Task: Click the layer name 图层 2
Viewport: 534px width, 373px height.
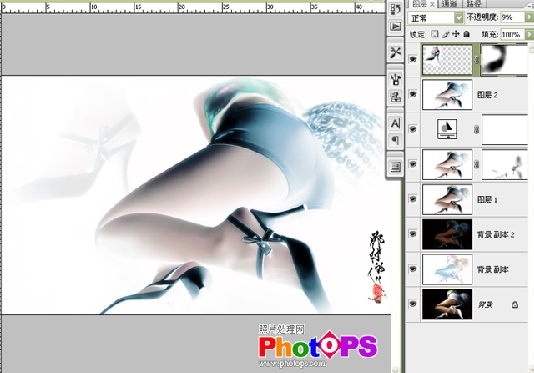Action: click(x=487, y=95)
